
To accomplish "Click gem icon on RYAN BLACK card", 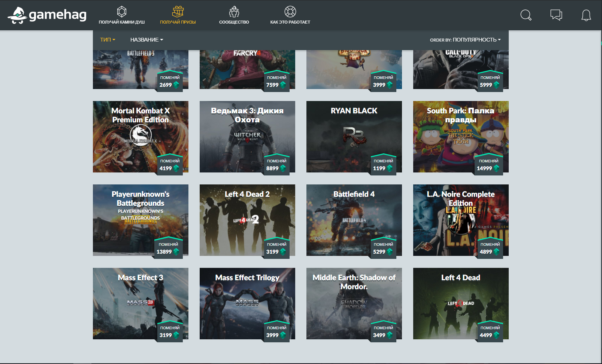I will pos(390,168).
